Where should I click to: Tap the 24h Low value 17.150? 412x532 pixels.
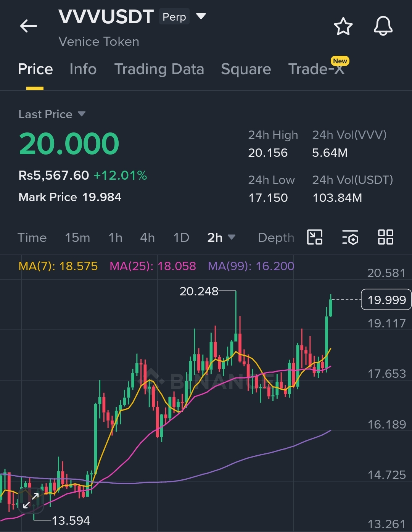coord(268,198)
